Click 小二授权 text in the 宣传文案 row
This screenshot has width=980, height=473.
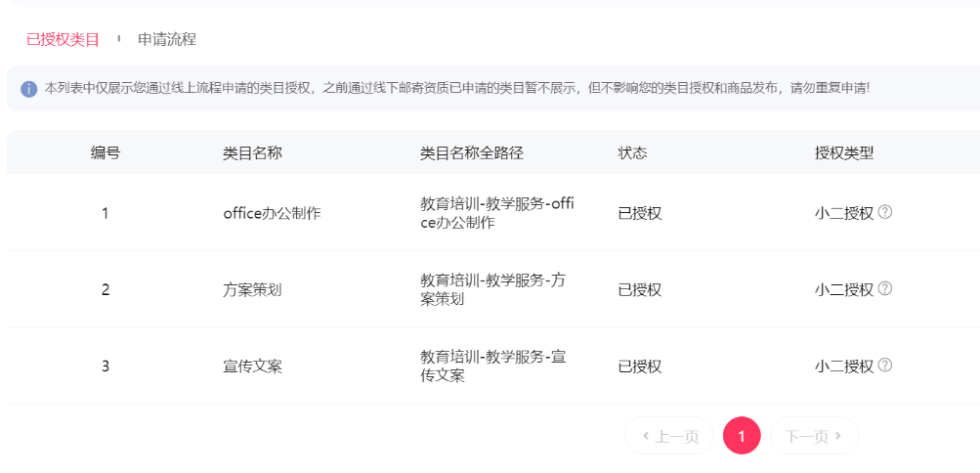tap(844, 365)
